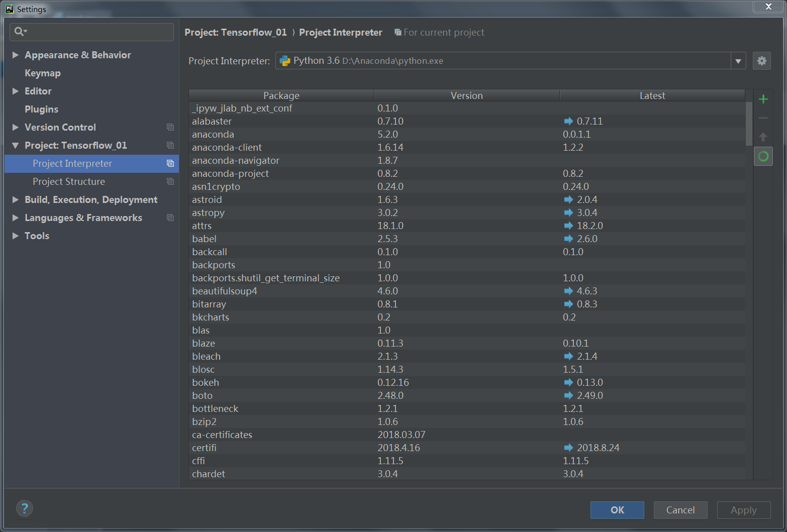The width and height of the screenshot is (787, 532).
Task: Select the bleach package row
Action: click(467, 356)
